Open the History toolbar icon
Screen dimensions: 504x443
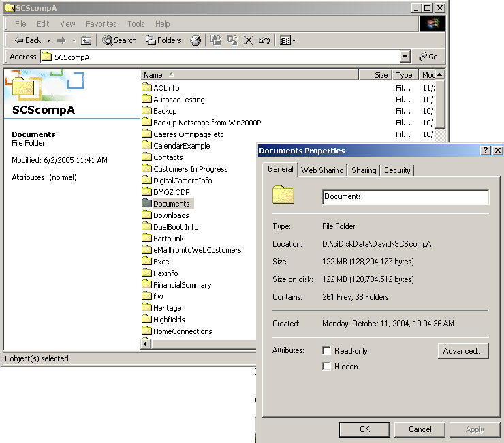point(195,40)
